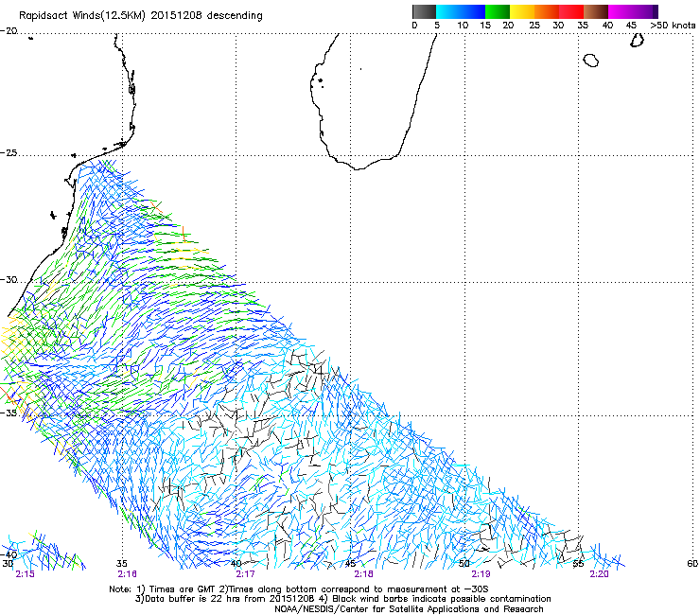Click the latitude label '-35'
Screen dimensions: 700x615
click(x=9, y=413)
